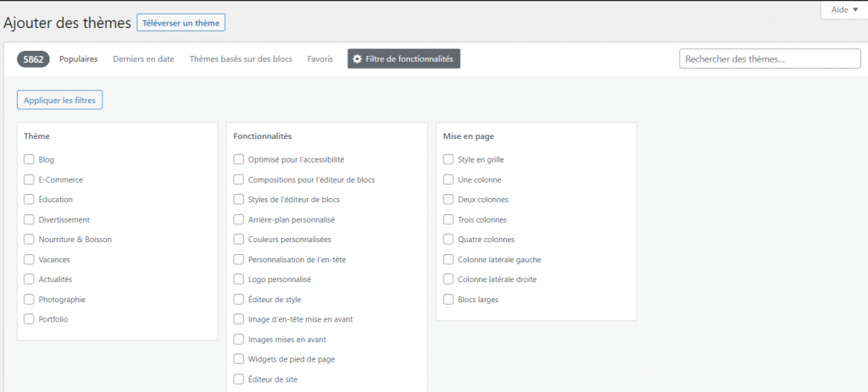868x392 pixels.
Task: Click the Mise en page heading
Action: pos(469,135)
